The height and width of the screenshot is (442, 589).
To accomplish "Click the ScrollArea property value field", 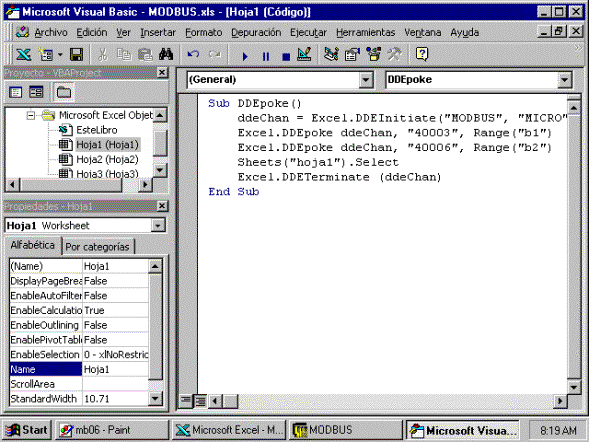I will [x=115, y=384].
